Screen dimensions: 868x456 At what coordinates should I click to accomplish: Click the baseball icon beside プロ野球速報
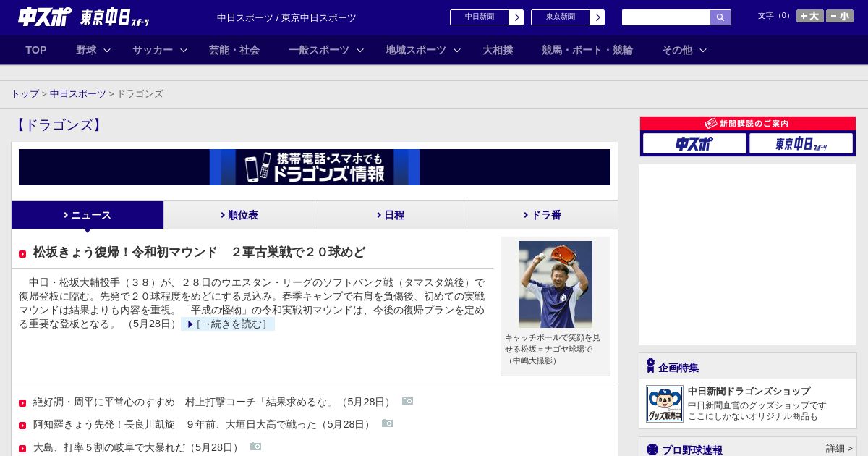[x=652, y=449]
